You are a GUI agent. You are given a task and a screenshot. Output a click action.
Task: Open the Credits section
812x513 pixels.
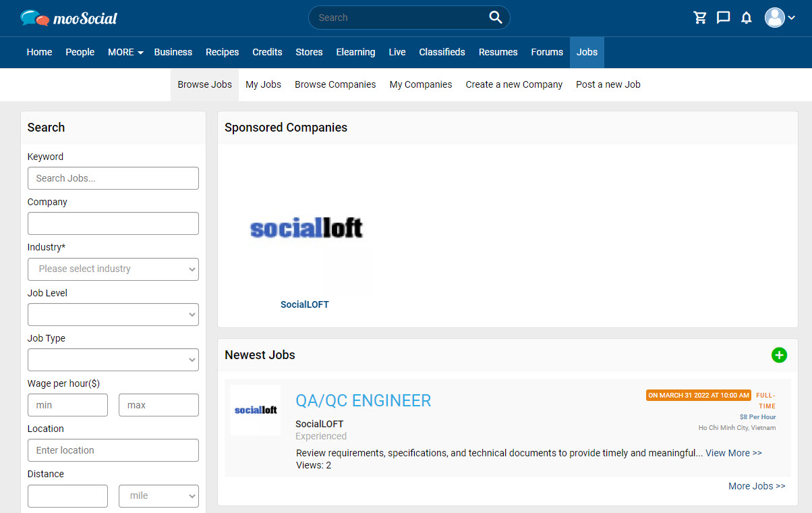click(x=267, y=52)
